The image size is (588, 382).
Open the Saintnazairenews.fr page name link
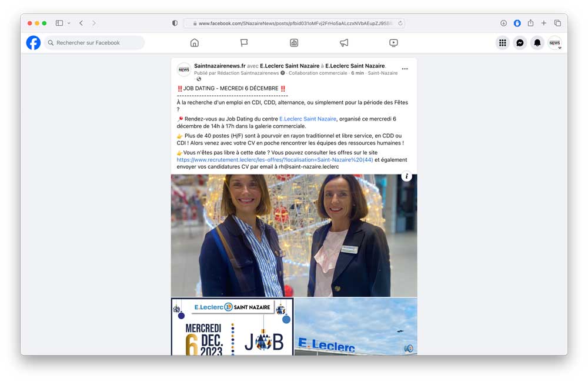[220, 66]
